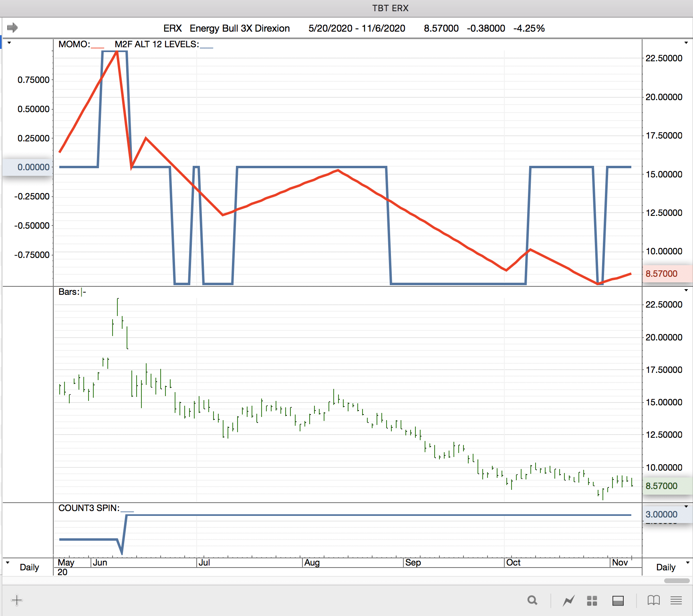Click the Oct marker on the time axis
Viewport: 693px width, 616px height.
tap(513, 562)
